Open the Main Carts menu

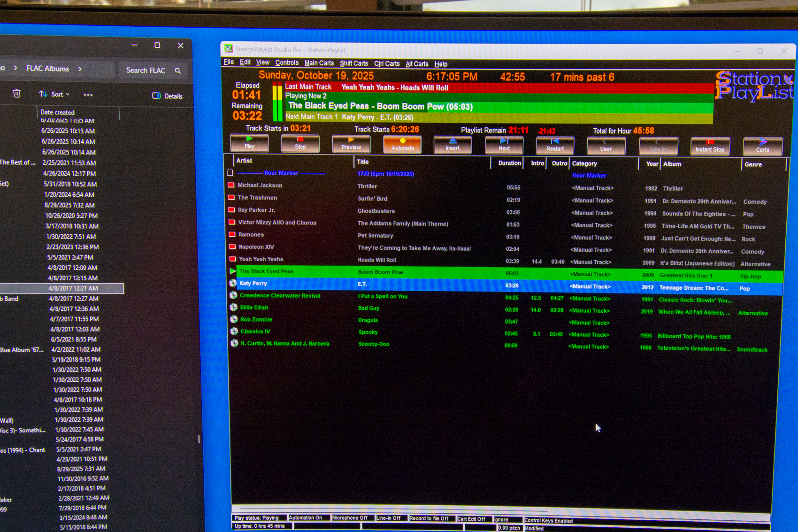pyautogui.click(x=319, y=63)
